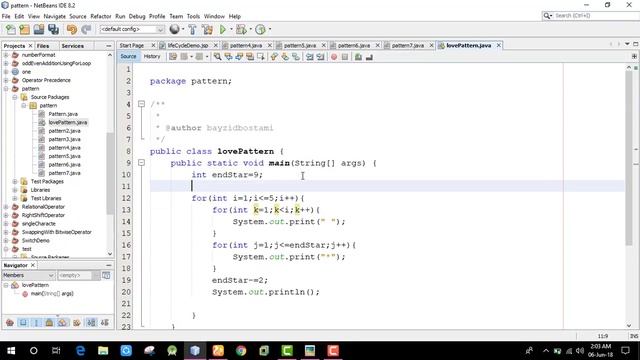This screenshot has width=640, height=360.
Task: Open the Debug menu
Action: pyautogui.click(x=137, y=16)
